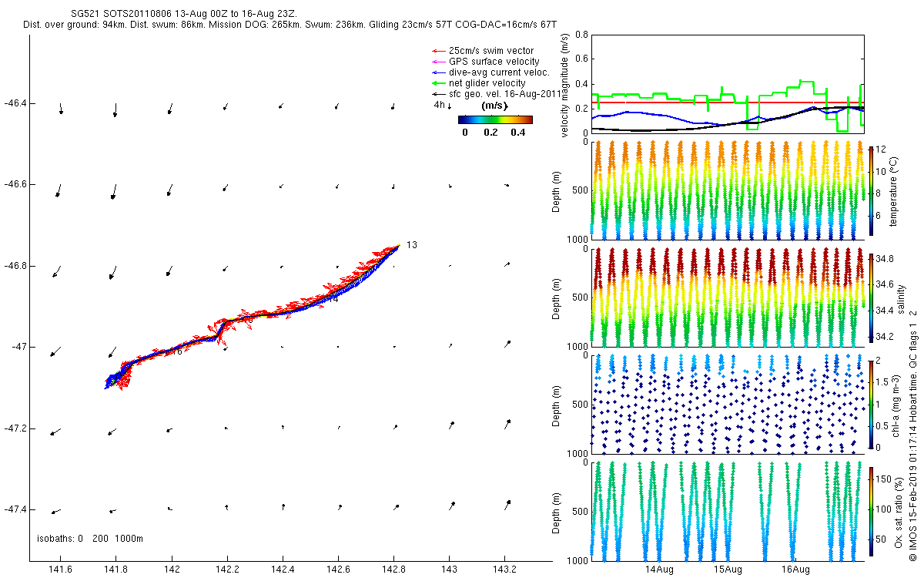Click the '143.2' longitude tick label
Viewport: 924px width, 578px height.
pos(504,570)
